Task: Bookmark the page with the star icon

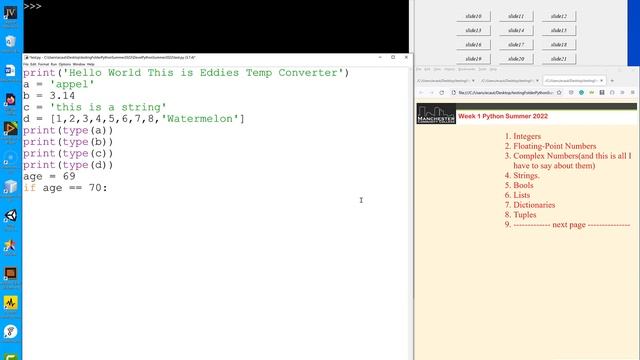Action: click(559, 93)
